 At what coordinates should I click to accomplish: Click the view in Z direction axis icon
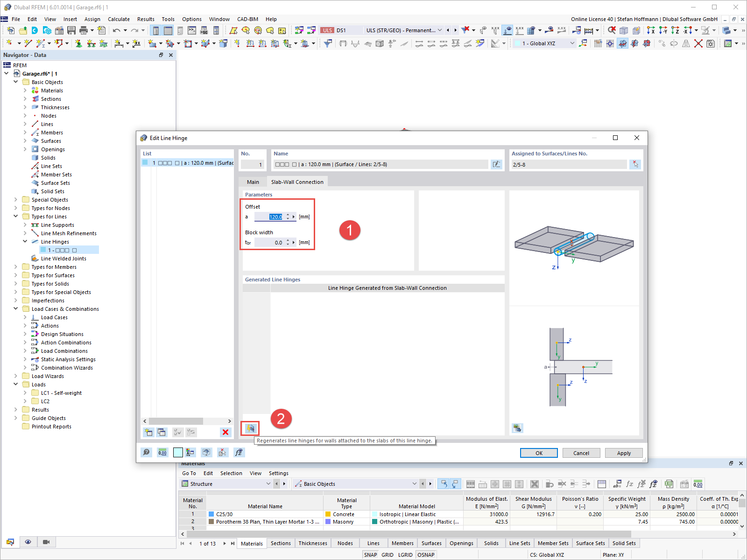675,30
